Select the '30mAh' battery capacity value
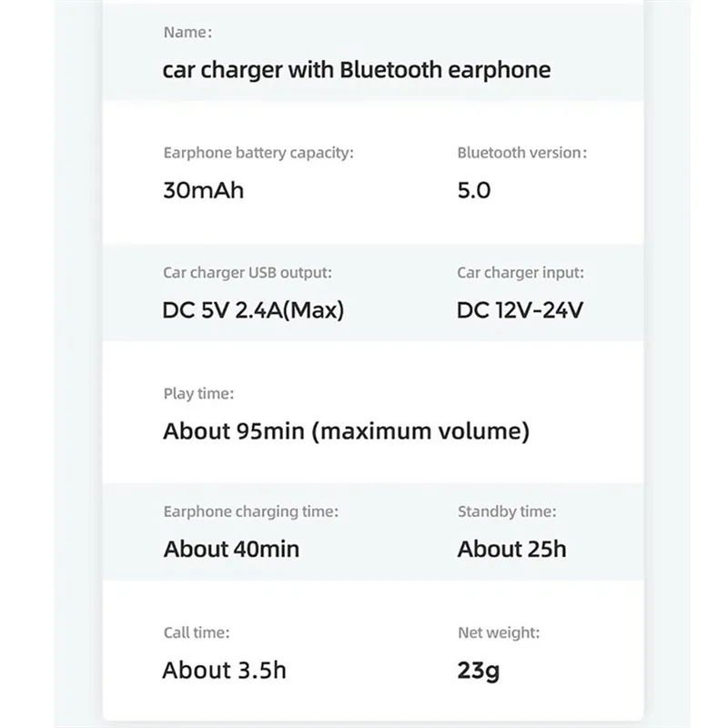Image resolution: width=728 pixels, height=728 pixels. pos(203,191)
